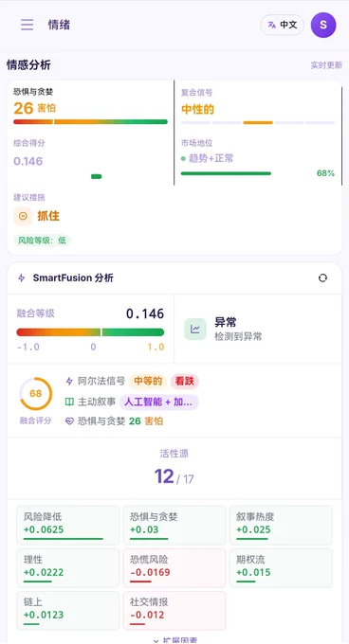Click the 风险等级: 低 badge

[x=43, y=241]
